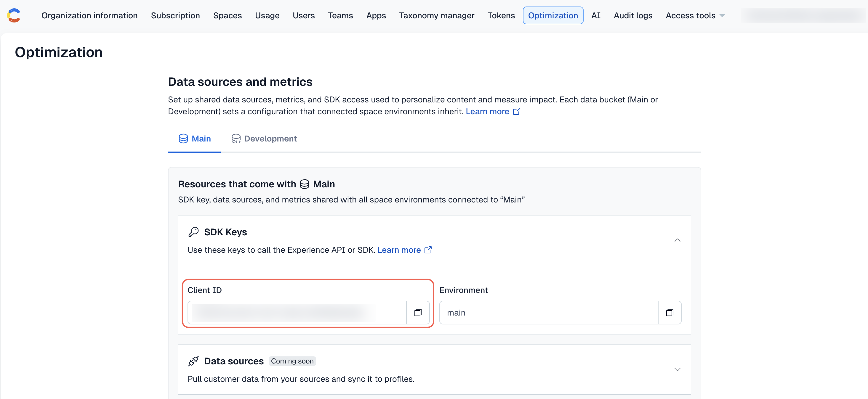Open the Taxonomy manager menu item
Image resolution: width=868 pixels, height=399 pixels.
[x=436, y=15]
